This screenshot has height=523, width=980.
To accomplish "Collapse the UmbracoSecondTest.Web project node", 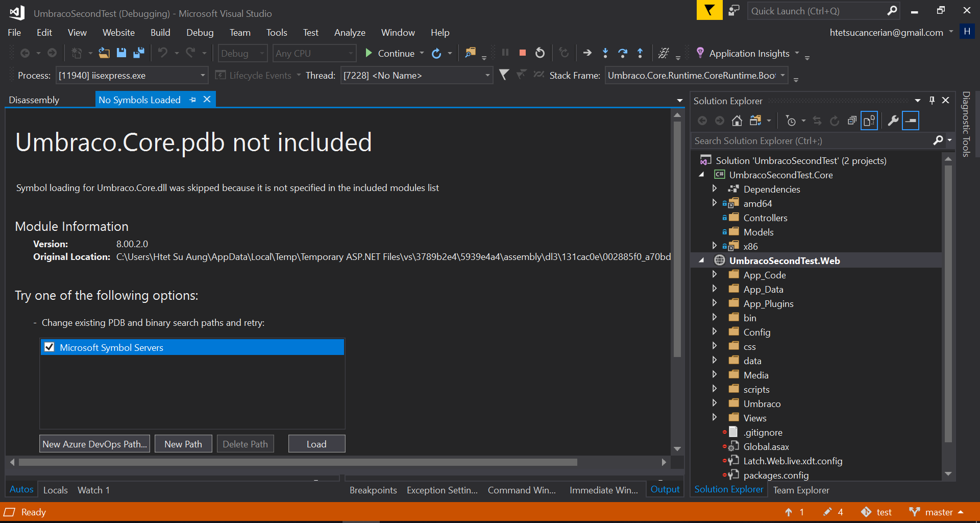I will click(702, 260).
